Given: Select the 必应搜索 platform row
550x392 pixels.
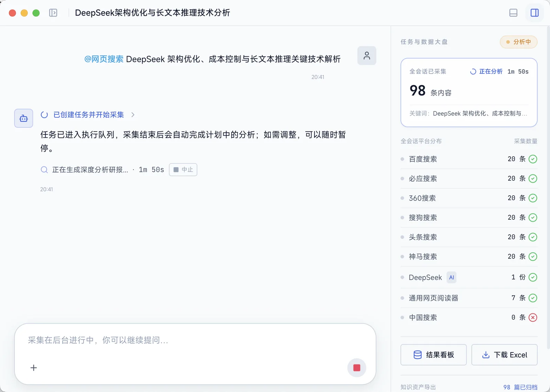Looking at the screenshot, I should pyautogui.click(x=469, y=178).
